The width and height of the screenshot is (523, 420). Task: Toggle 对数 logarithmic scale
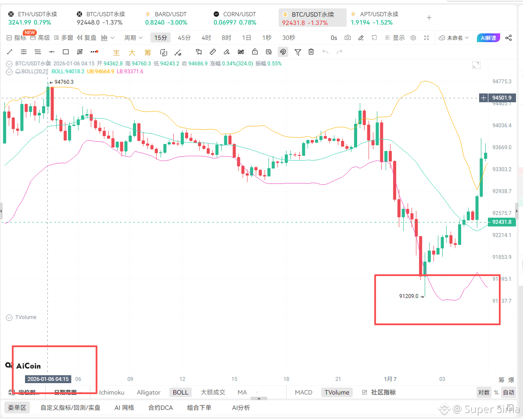[484, 393]
